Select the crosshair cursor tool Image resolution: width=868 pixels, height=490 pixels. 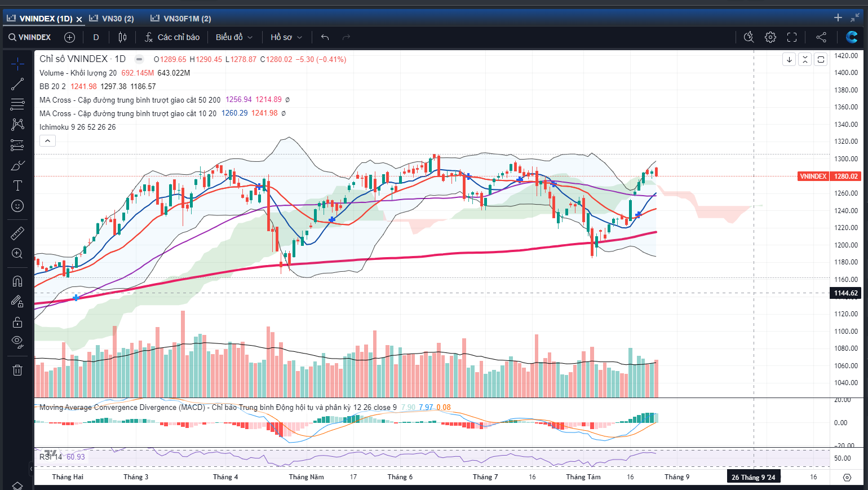(17, 64)
